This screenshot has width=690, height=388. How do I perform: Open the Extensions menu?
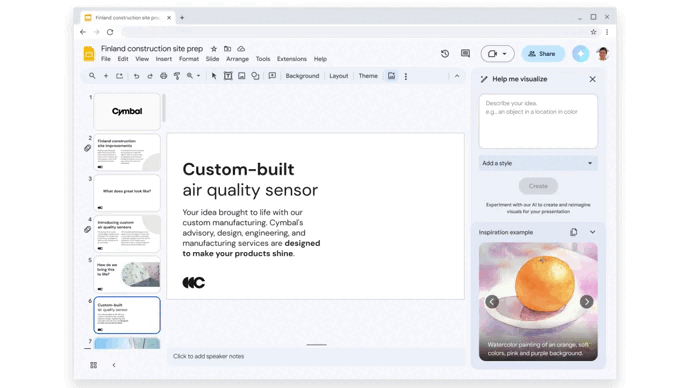coord(292,59)
